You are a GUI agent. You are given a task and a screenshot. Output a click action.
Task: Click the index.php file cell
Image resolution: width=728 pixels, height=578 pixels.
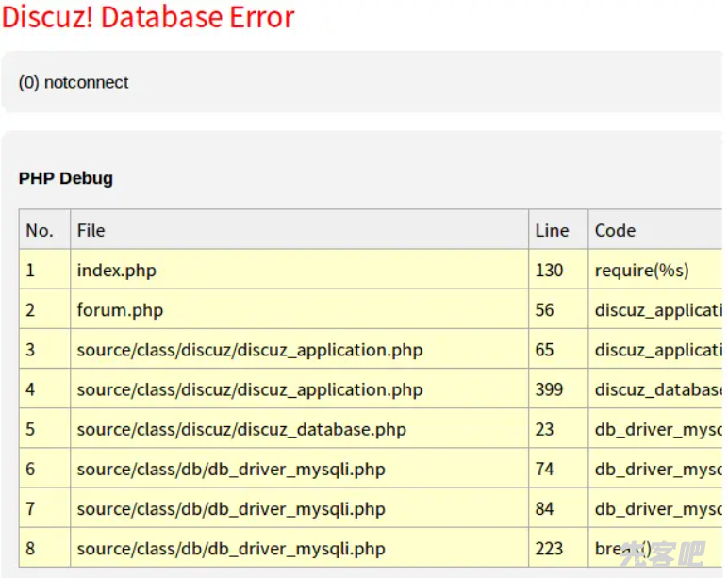coord(117,271)
